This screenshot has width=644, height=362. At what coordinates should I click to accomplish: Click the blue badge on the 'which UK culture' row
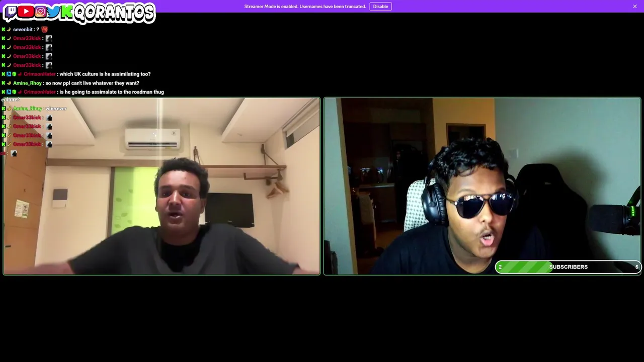[9, 74]
